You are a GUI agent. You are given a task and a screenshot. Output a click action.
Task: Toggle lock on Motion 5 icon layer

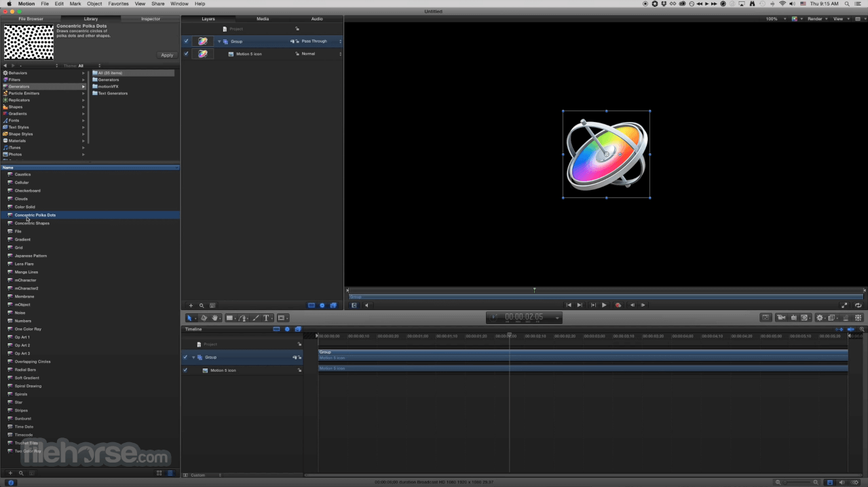pyautogui.click(x=297, y=54)
